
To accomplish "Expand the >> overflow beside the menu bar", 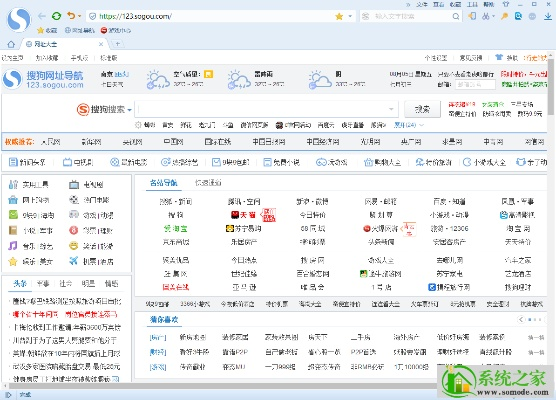I will tap(408, 5).
